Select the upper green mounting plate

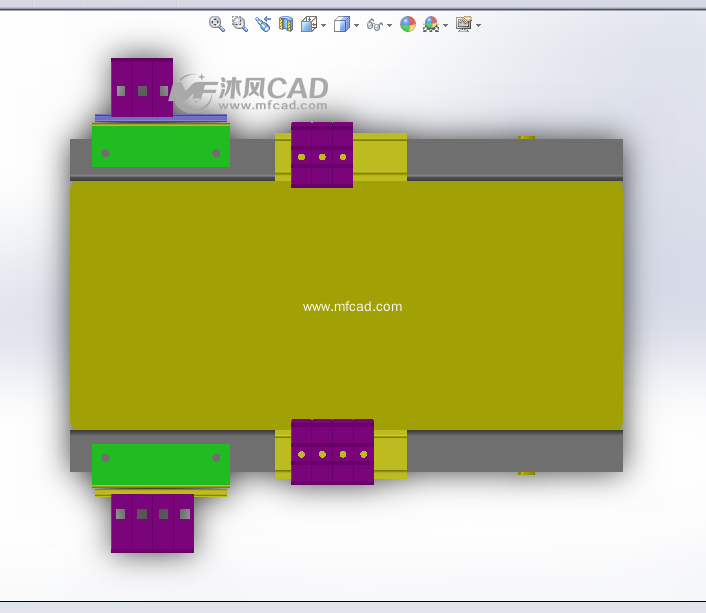160,146
